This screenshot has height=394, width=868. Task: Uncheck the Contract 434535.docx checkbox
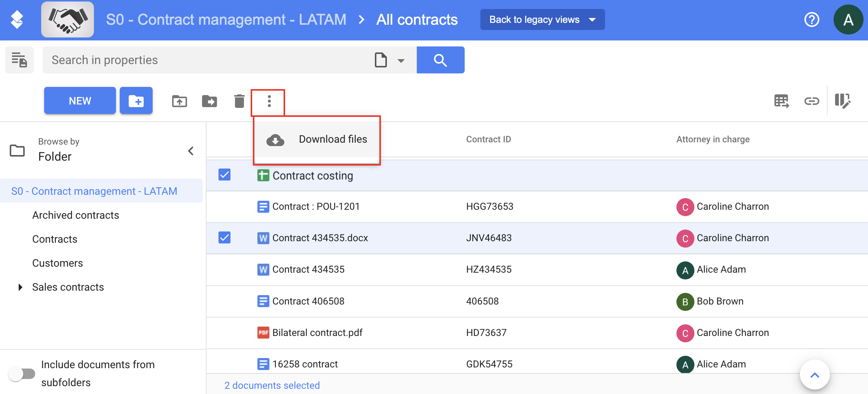(224, 237)
